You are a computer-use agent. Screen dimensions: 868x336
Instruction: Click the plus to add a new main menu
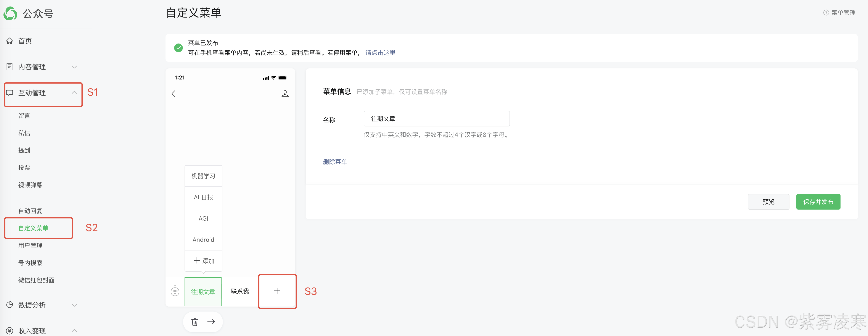coord(277,291)
